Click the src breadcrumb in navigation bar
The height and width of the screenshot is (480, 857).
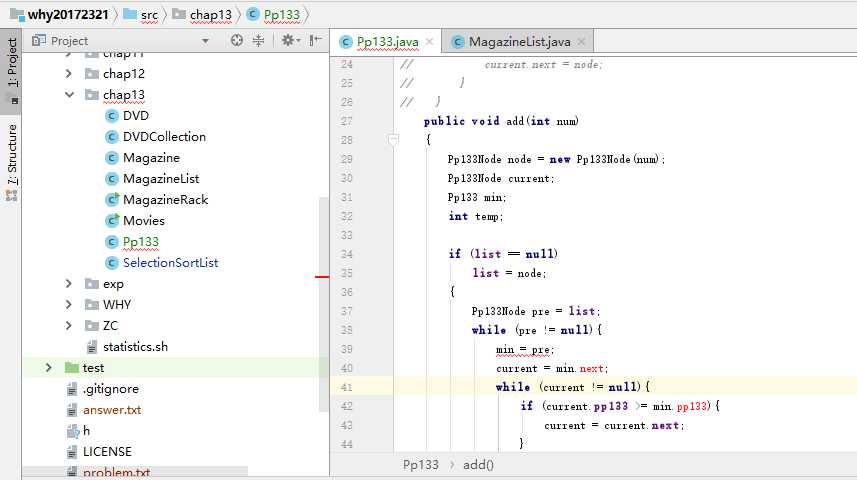coord(148,14)
